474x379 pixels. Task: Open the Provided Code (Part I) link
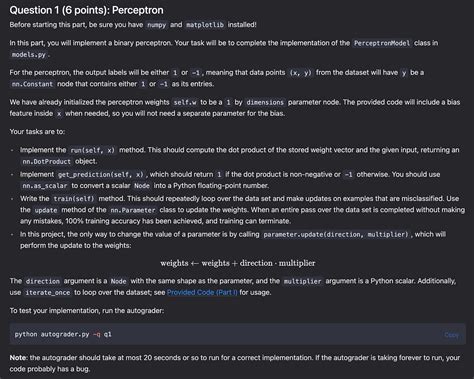[x=202, y=292]
